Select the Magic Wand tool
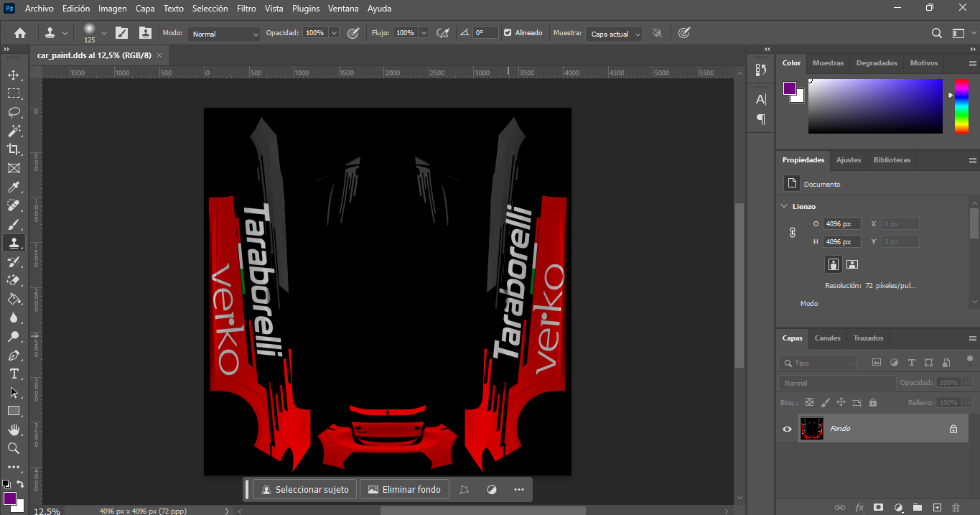Screen dimensions: 980x515 14,131
